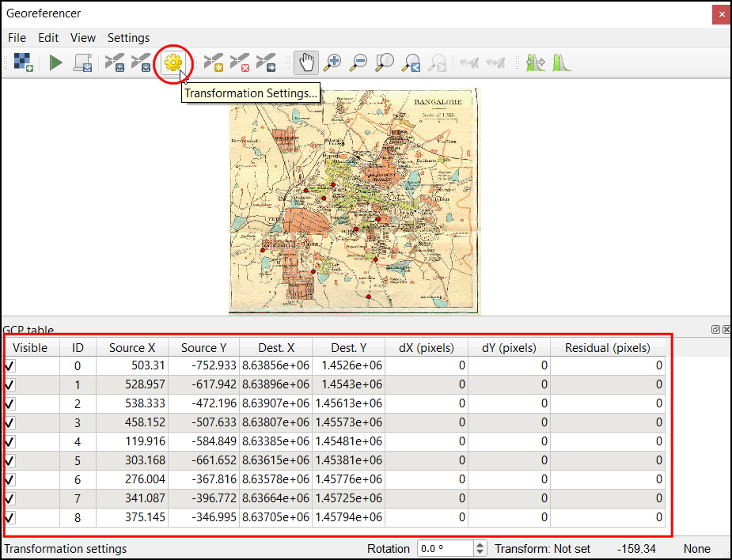Viewport: 732px width, 560px height.
Task: Select Source X cell 503.31
Action: [132, 365]
